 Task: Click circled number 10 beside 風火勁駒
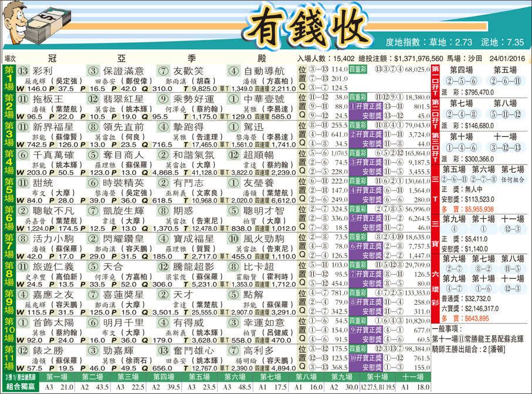[233, 239]
